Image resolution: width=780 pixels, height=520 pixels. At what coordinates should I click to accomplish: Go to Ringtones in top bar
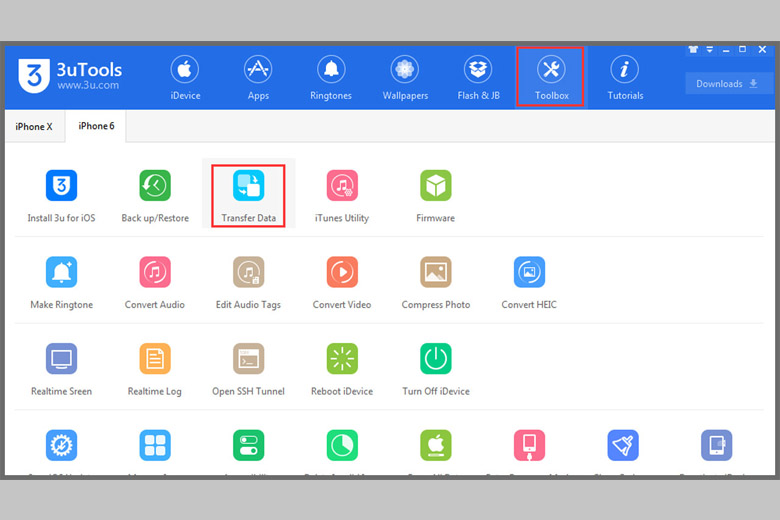pos(331,78)
